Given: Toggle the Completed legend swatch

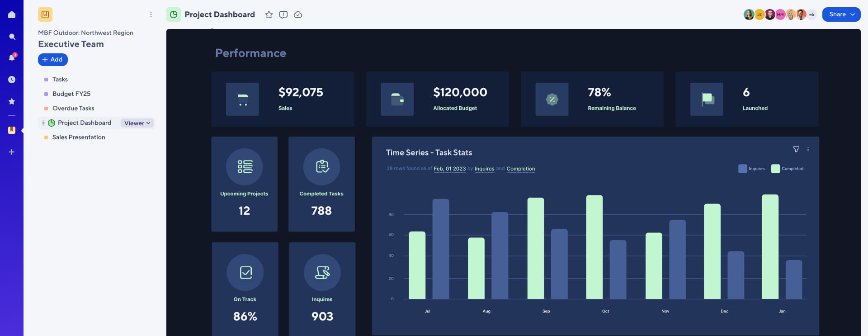Looking at the screenshot, I should (775, 169).
